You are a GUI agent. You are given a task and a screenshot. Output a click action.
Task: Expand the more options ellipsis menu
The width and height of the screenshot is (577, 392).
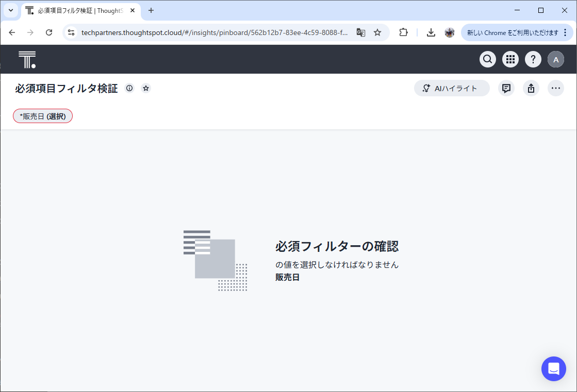pos(555,89)
